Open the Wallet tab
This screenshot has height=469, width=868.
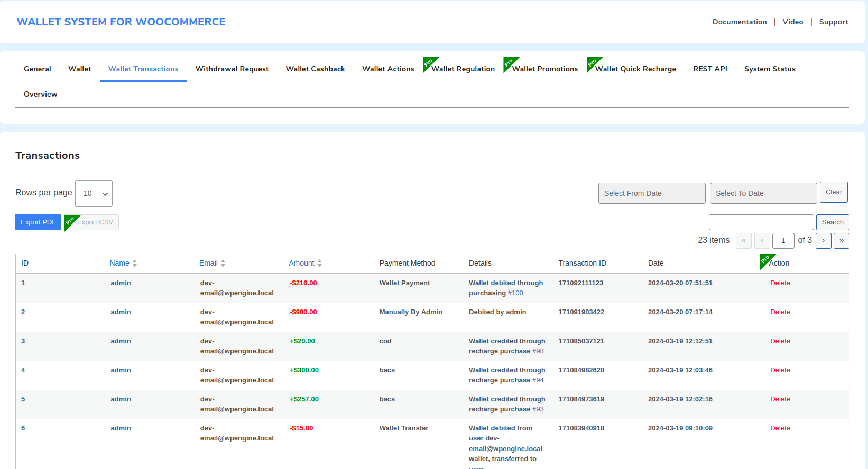[80, 69]
